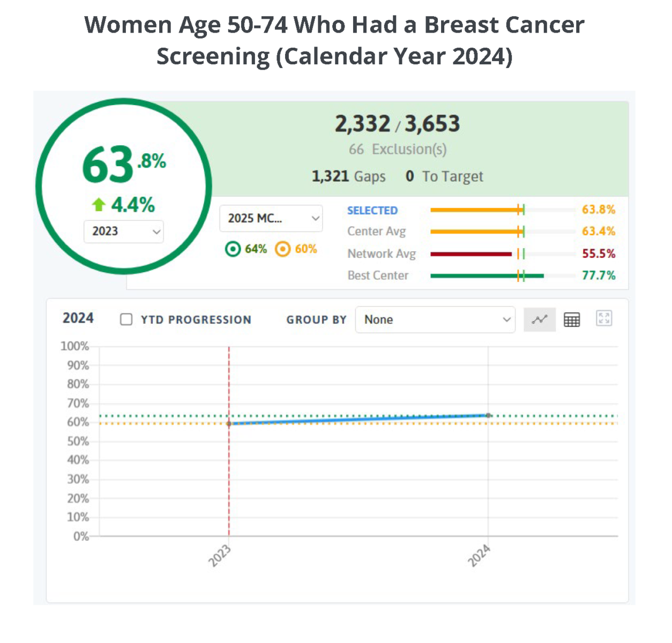Click the 2023 data point on chart

pos(229,424)
